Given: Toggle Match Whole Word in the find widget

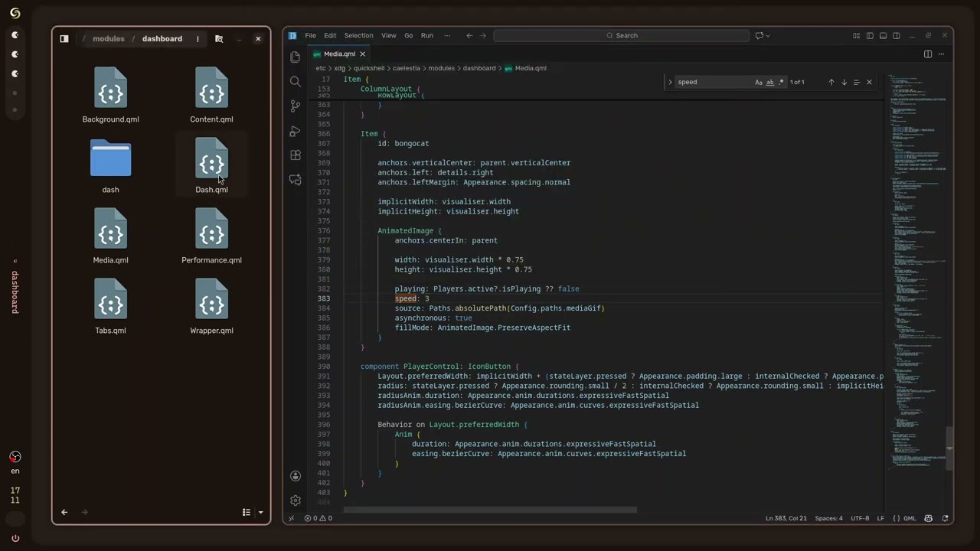Looking at the screenshot, I should coord(770,82).
